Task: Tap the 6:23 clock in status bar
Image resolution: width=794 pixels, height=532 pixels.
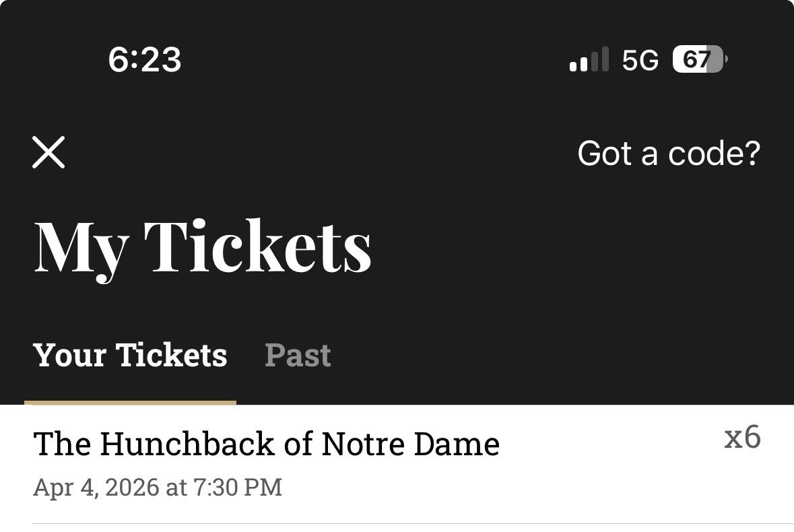Action: (x=144, y=61)
